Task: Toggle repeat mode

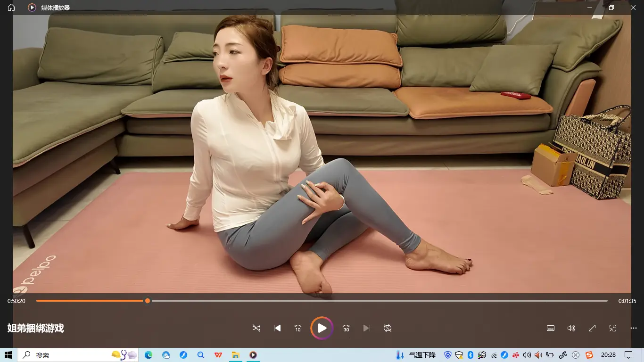Action: tap(388, 328)
